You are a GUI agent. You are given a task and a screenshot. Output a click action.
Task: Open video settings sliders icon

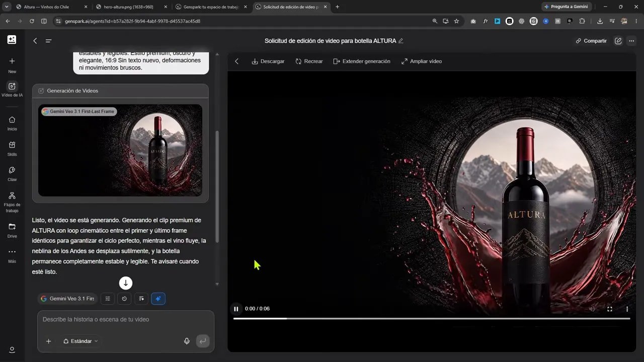(x=108, y=299)
